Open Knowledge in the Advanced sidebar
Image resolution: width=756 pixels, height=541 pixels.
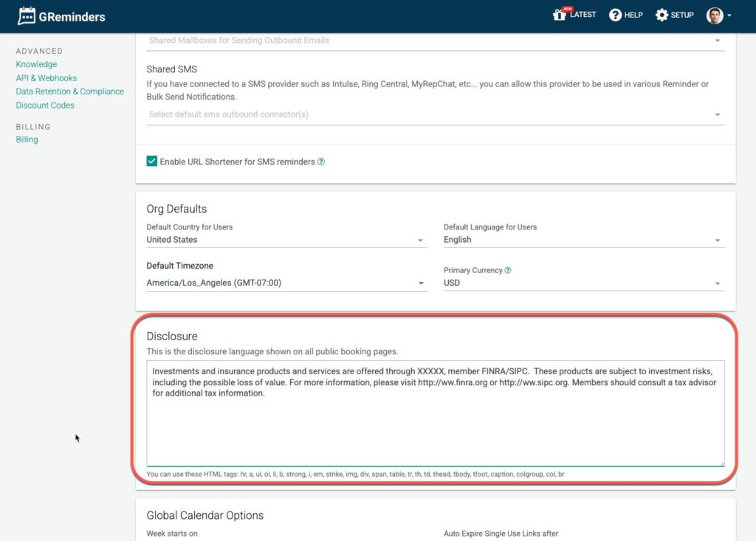point(36,64)
